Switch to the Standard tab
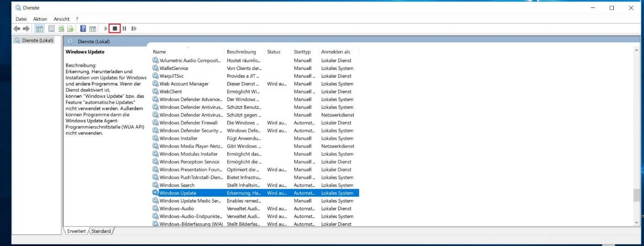644x246 pixels. coord(101,231)
